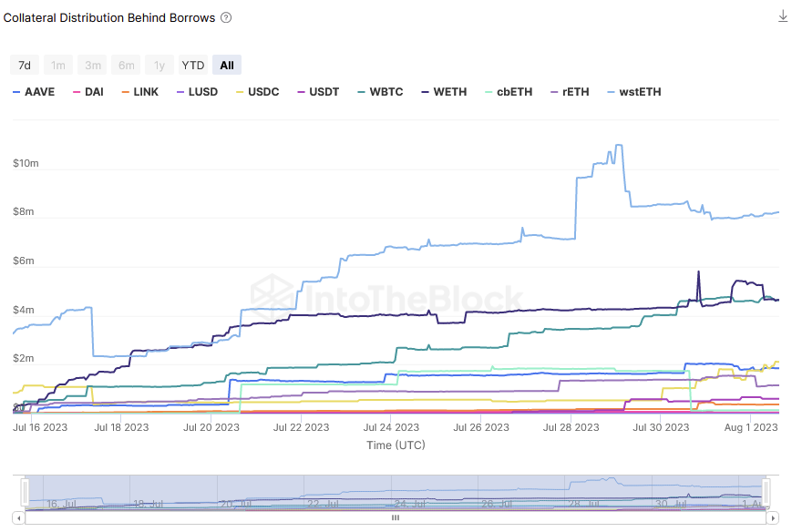The height and width of the screenshot is (532, 792).
Task: Toggle the AAVE series in the legend
Action: click(39, 92)
